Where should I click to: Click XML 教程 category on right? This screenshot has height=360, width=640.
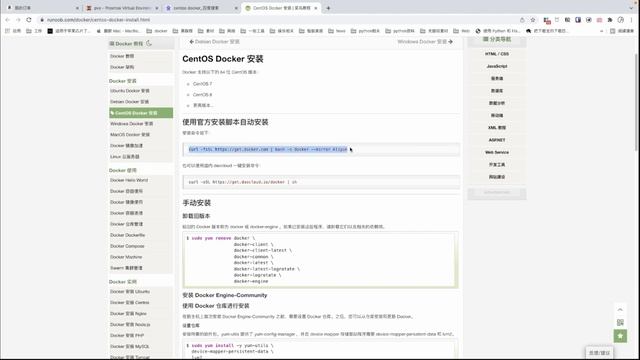coord(497,128)
